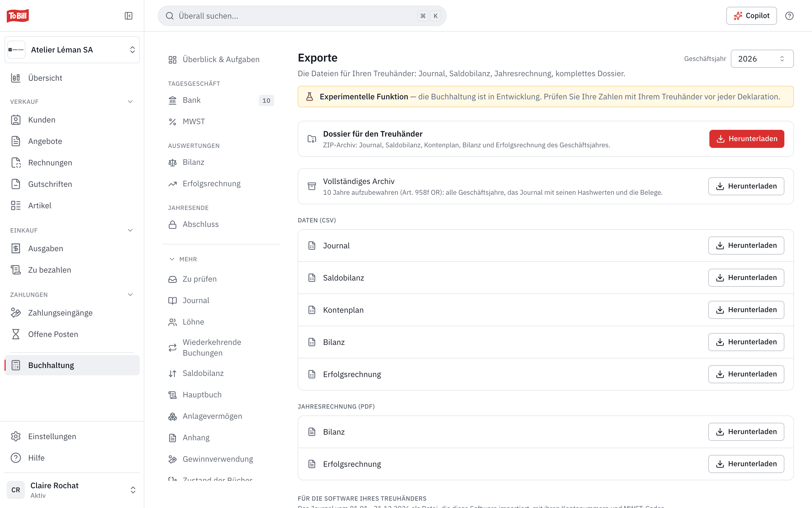812x508 pixels.
Task: Select Buchhaltung in the sidebar
Action: tap(72, 365)
